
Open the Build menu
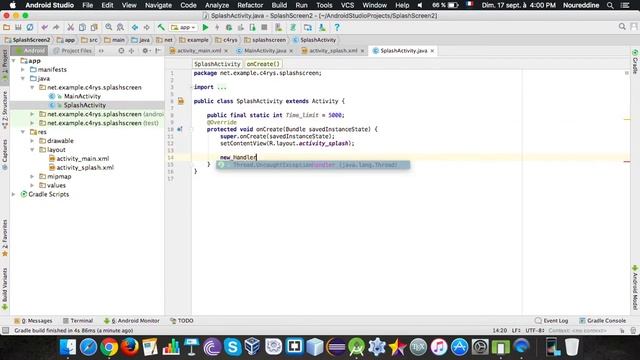[x=279, y=5]
